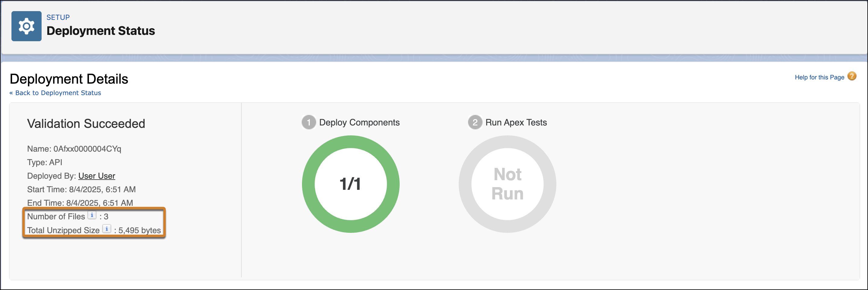
Task: Click info icon next to Number of Files
Action: 92,215
